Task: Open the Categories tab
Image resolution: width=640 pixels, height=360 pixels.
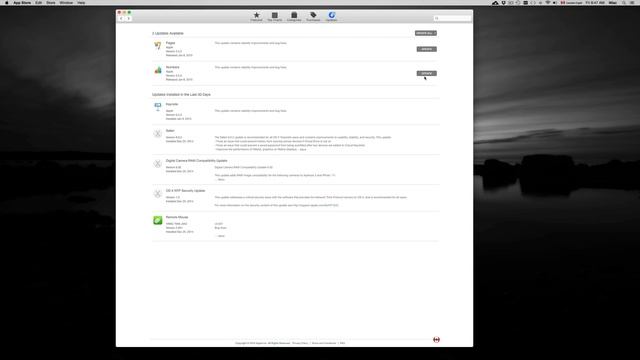Action: (x=294, y=17)
